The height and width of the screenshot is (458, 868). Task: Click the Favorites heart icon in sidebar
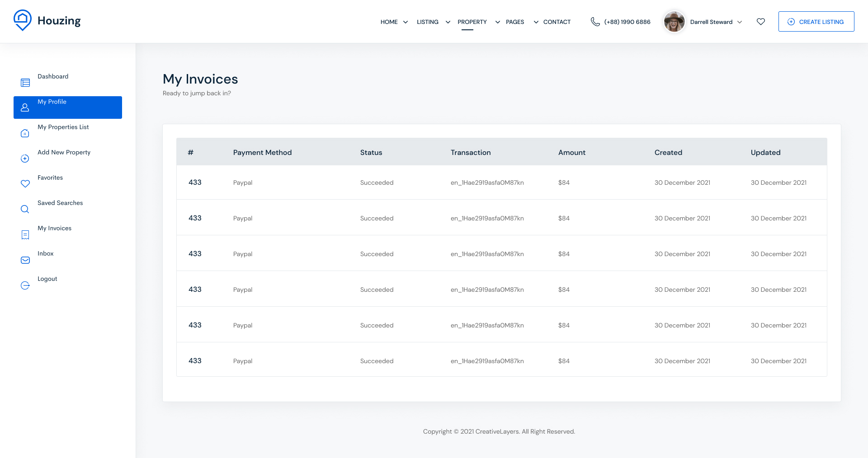pos(25,184)
